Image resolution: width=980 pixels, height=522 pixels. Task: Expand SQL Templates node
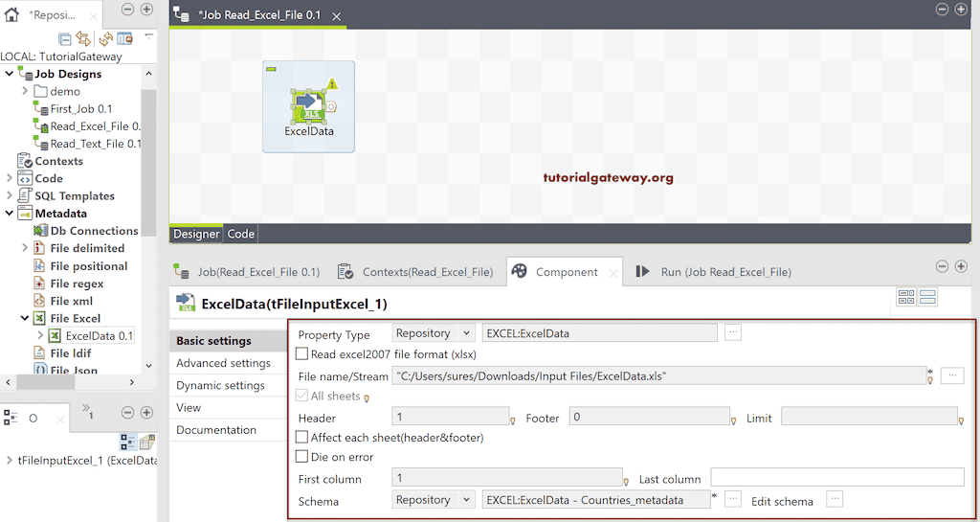coord(10,195)
